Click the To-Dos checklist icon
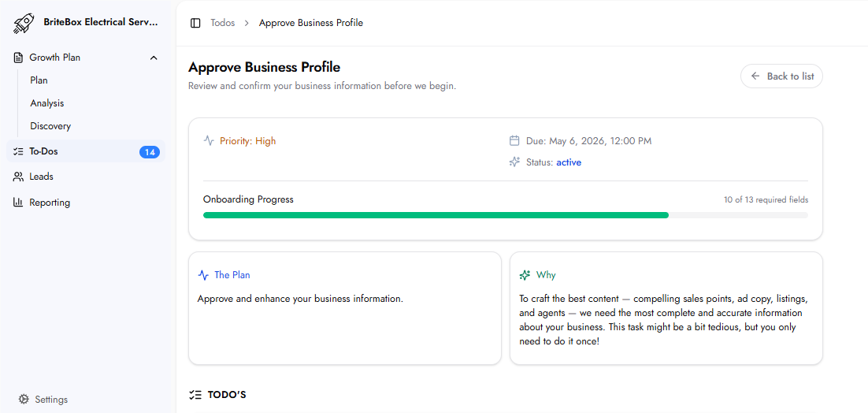868x413 pixels. (18, 151)
